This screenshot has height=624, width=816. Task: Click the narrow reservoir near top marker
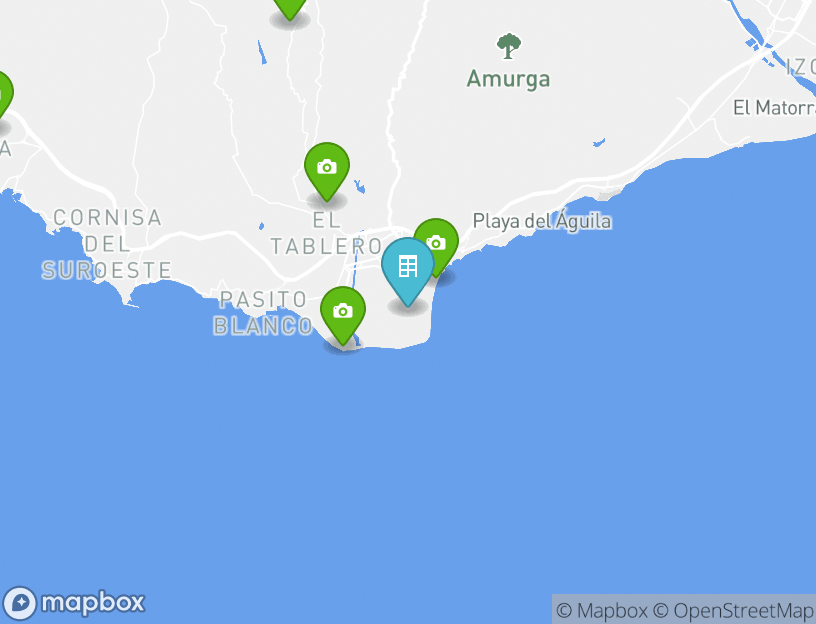pos(262,52)
